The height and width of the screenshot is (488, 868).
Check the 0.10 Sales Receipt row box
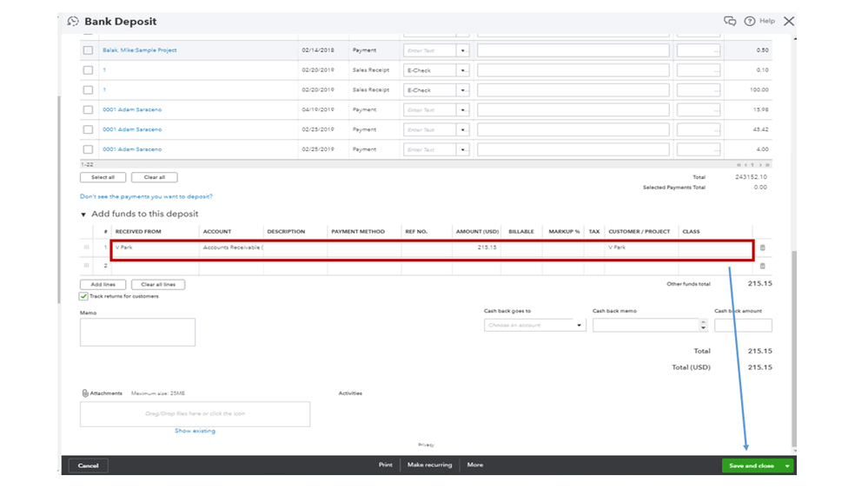point(88,70)
